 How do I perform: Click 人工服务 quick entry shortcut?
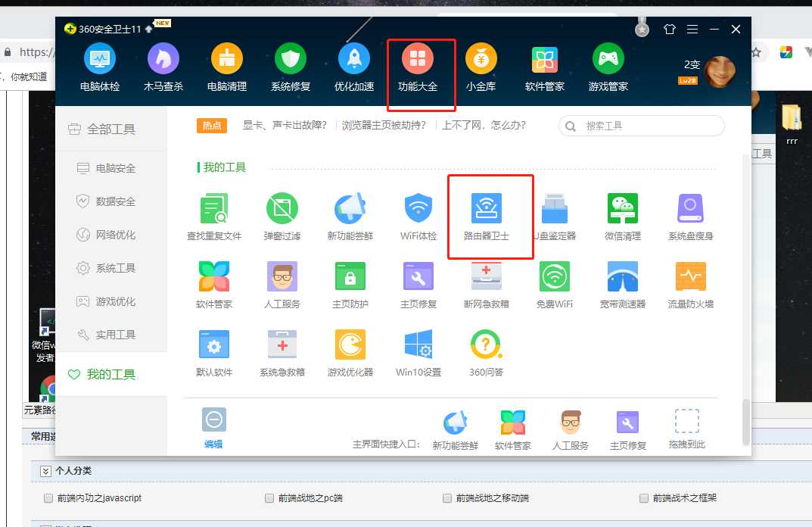[570, 429]
